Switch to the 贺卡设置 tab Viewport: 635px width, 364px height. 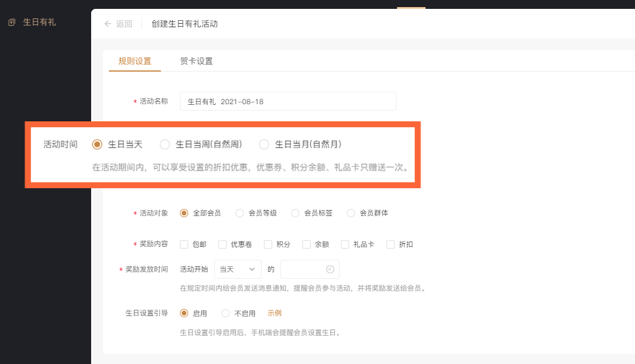coord(196,61)
